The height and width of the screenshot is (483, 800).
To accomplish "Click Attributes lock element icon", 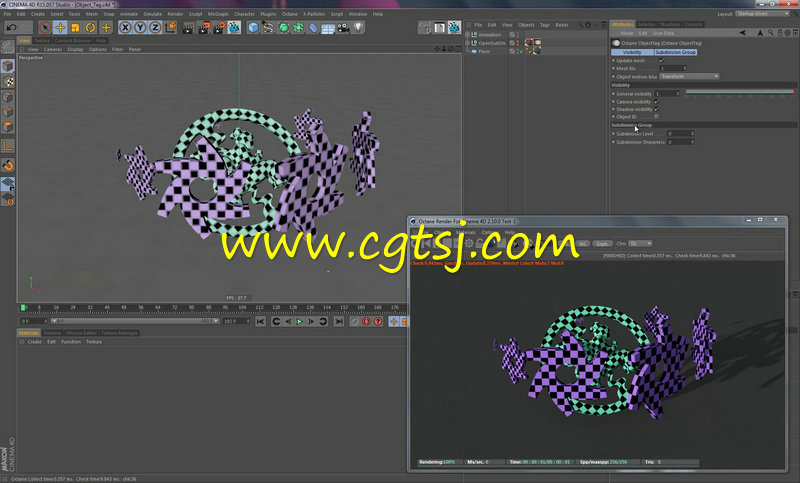I will pyautogui.click(x=780, y=33).
